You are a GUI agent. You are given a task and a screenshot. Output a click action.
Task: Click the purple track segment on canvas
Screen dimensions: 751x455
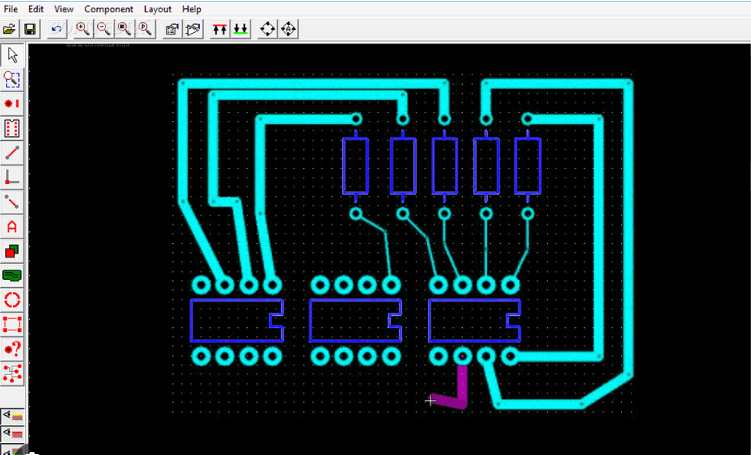coord(462,385)
